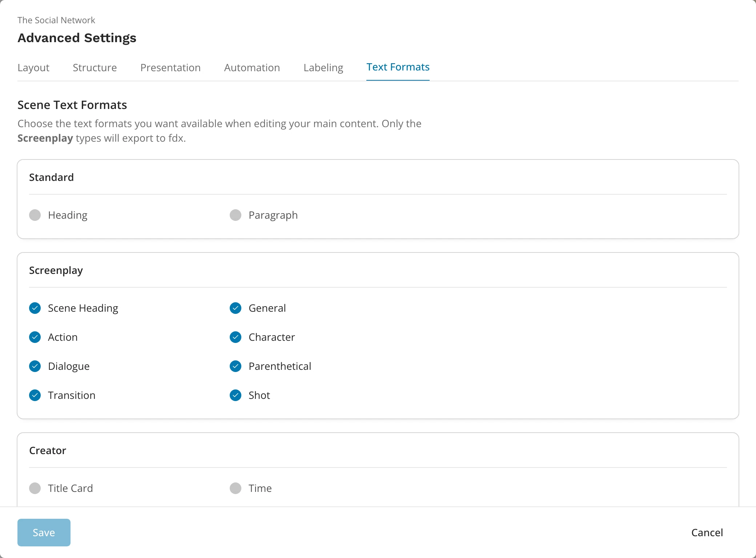Disable the Character format checkbox

pyautogui.click(x=236, y=337)
